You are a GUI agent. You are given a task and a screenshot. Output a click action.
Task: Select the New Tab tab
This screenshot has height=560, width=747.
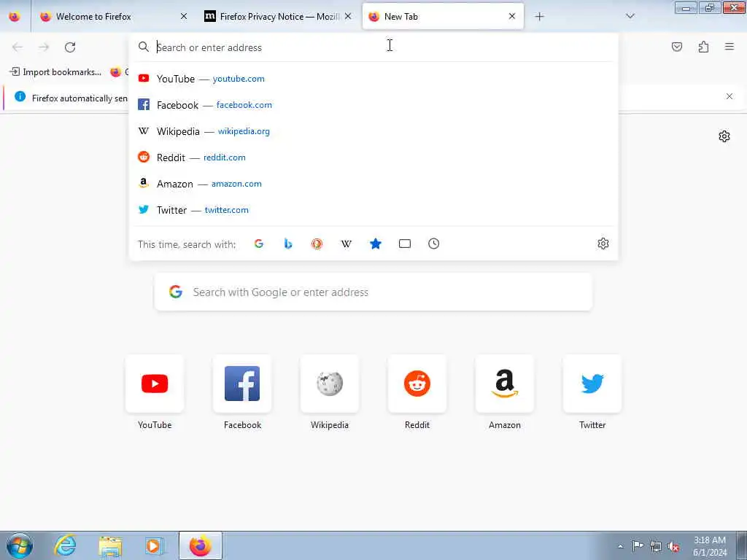click(x=443, y=17)
